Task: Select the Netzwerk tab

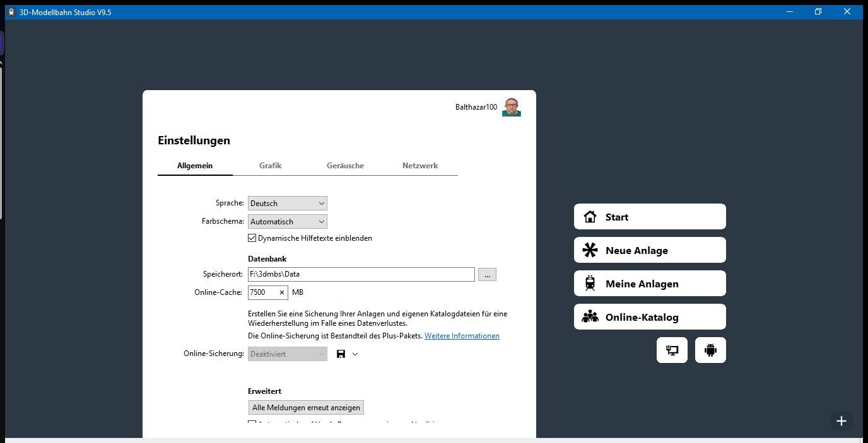Action: click(x=419, y=166)
